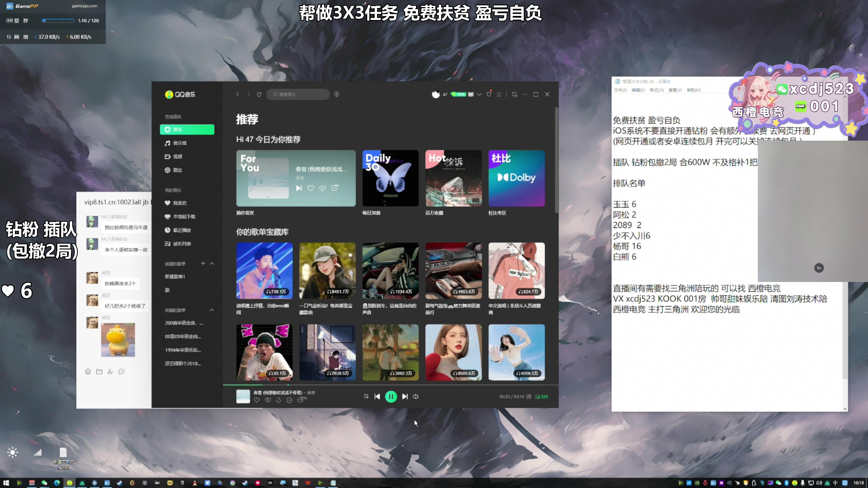Viewport: 868px width, 488px height.
Task: Change the play order mode icon
Action: (366, 396)
